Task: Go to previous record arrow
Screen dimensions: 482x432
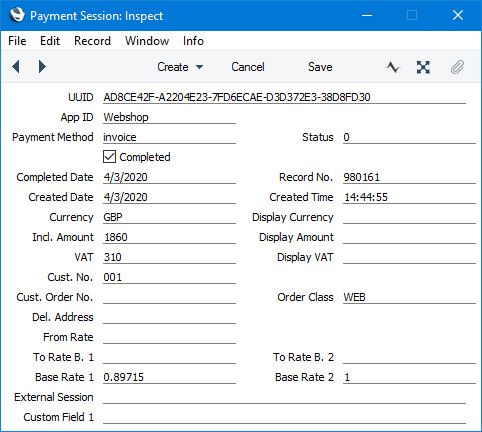Action: click(x=16, y=67)
